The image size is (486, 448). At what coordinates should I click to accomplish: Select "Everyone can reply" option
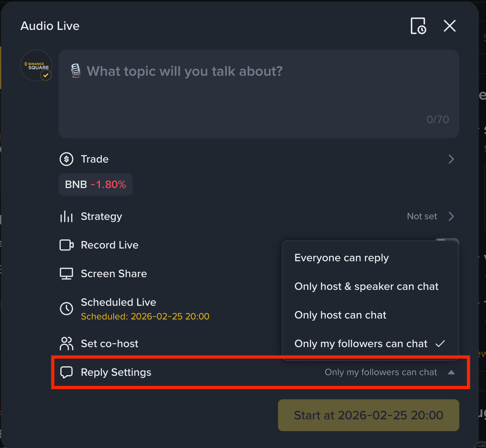tap(342, 258)
